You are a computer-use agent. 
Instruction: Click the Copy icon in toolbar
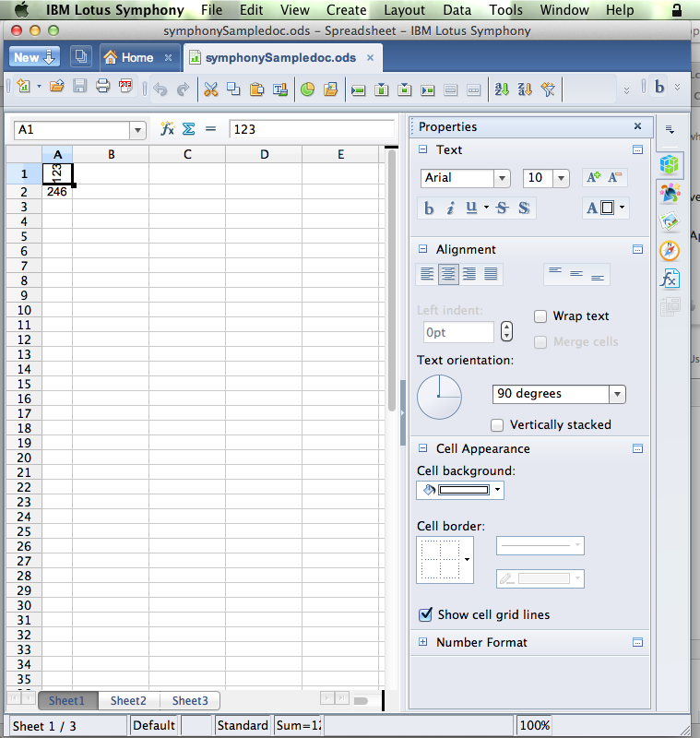(x=233, y=89)
